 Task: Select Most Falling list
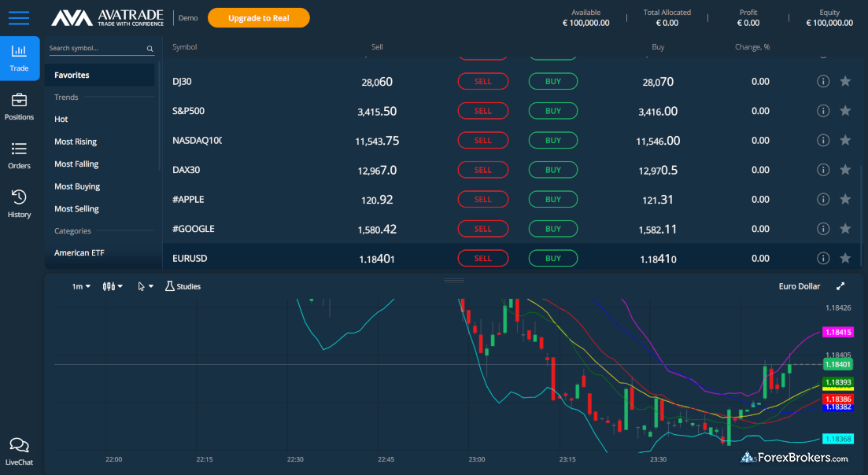[76, 164]
